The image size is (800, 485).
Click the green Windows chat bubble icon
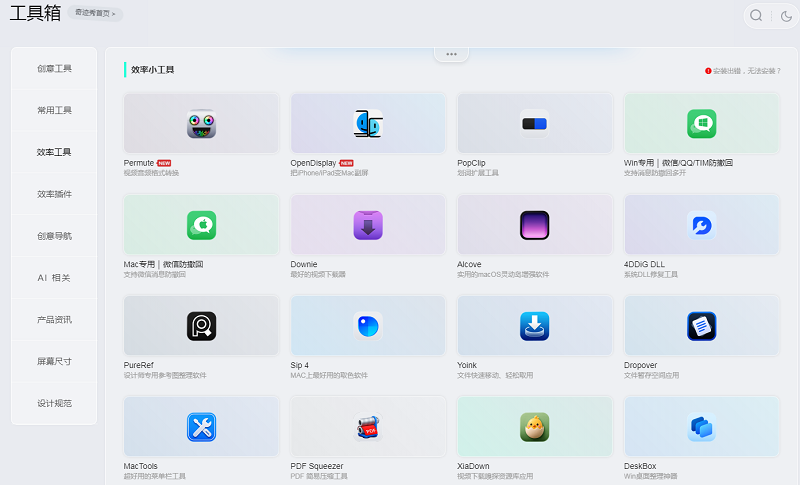coord(702,124)
